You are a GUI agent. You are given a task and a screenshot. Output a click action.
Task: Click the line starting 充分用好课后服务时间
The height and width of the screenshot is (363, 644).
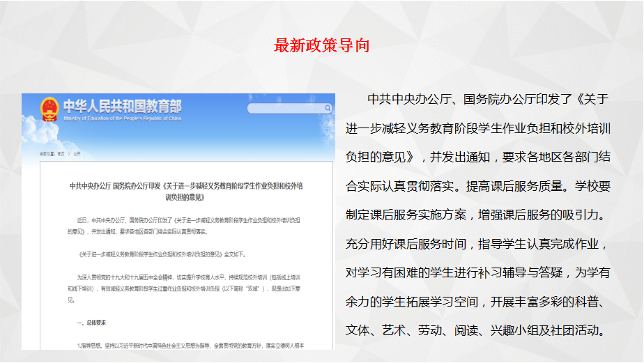pyautogui.click(x=478, y=244)
